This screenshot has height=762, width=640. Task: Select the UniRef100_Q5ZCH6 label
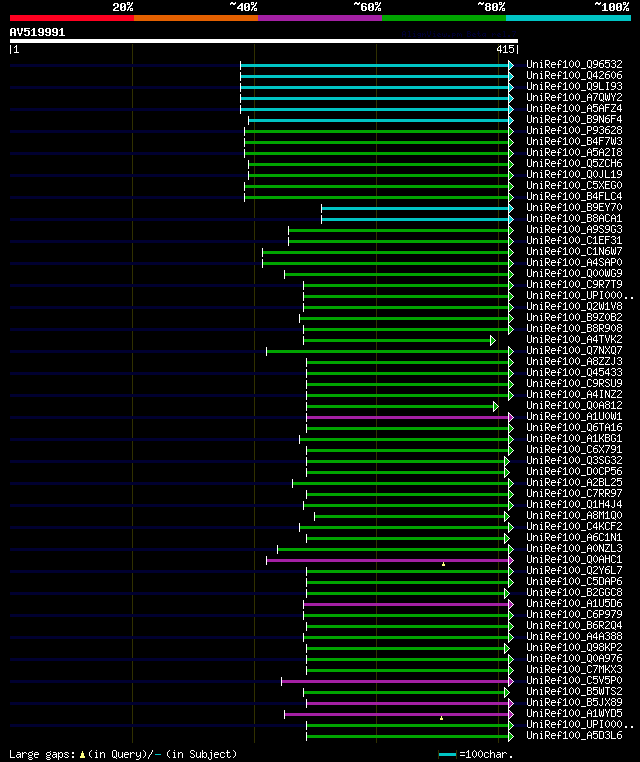click(x=574, y=163)
